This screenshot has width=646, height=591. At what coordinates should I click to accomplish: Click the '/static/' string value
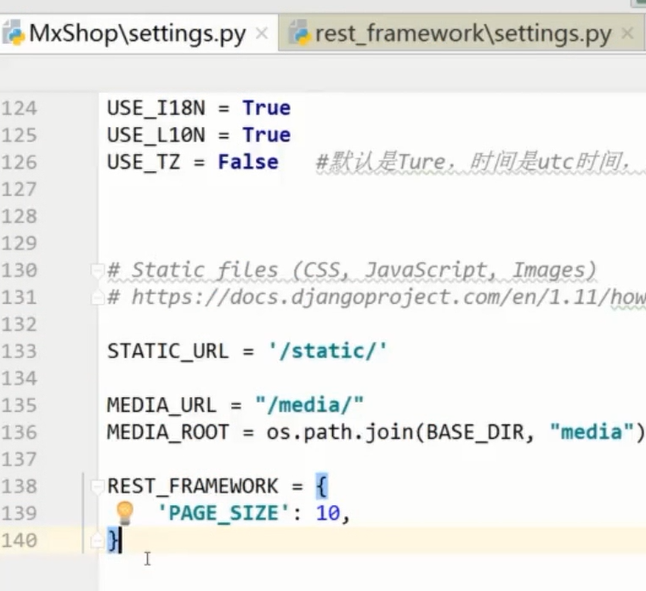327,351
